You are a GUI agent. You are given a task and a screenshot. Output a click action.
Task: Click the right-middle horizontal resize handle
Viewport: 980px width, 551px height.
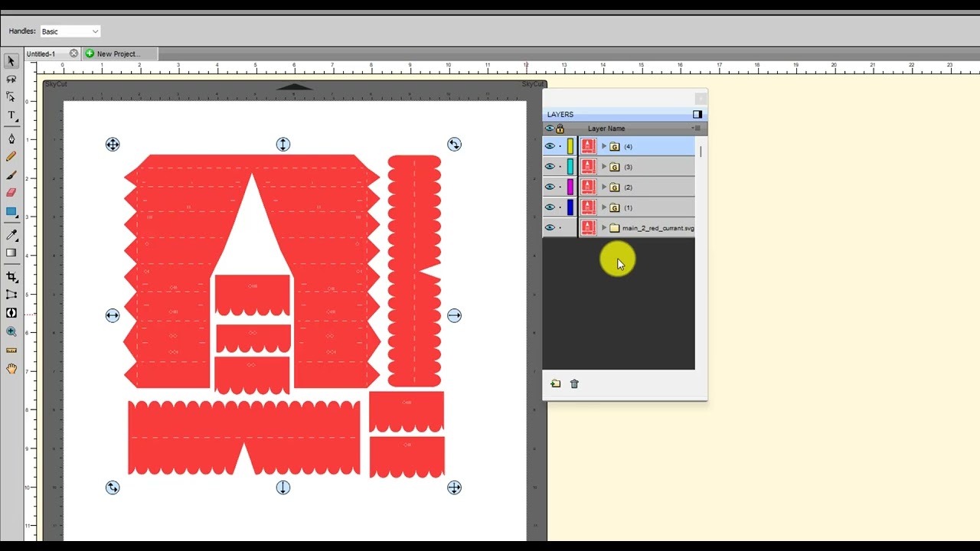pyautogui.click(x=454, y=315)
